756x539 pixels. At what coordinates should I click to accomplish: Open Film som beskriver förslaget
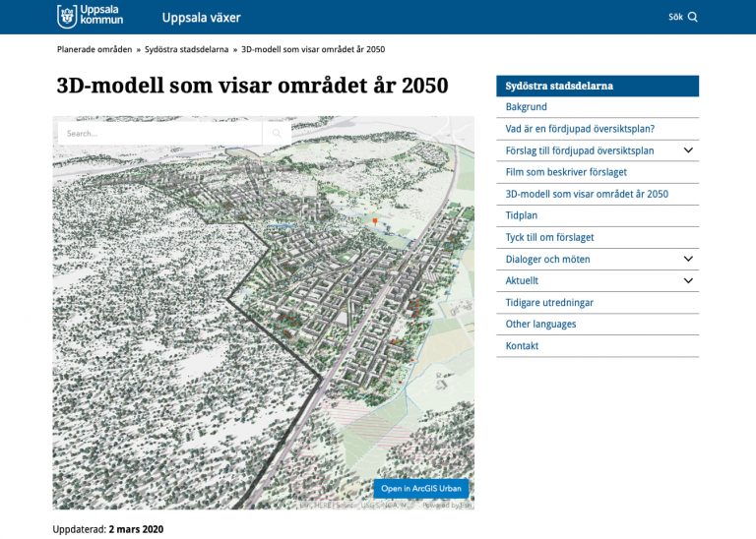(x=566, y=172)
